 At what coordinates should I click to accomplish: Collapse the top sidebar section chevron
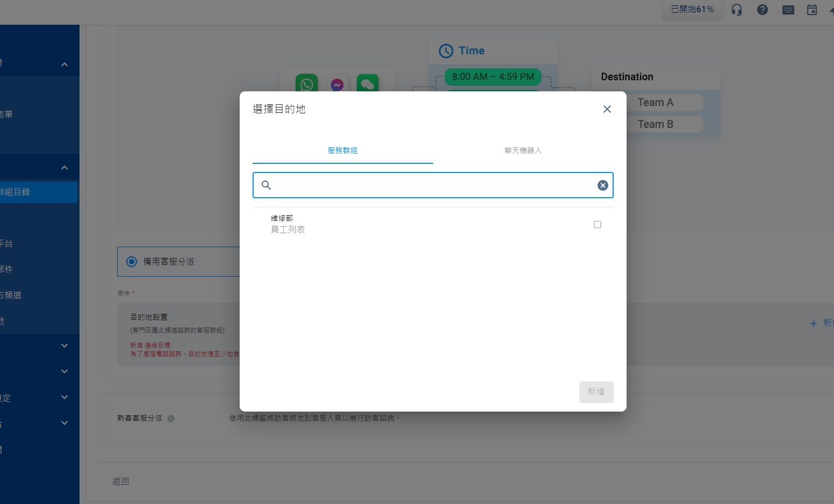[x=64, y=64]
